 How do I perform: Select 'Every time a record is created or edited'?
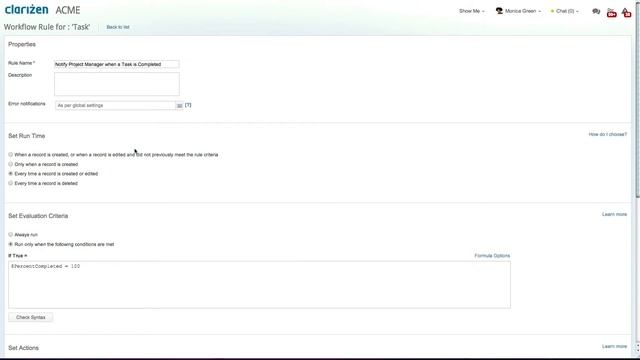click(x=11, y=173)
